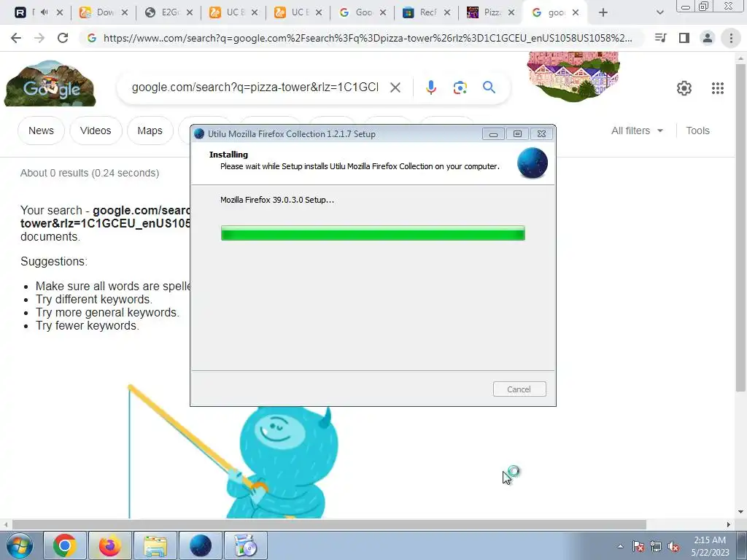
Task: Click the forward navigation arrow
Action: click(39, 38)
